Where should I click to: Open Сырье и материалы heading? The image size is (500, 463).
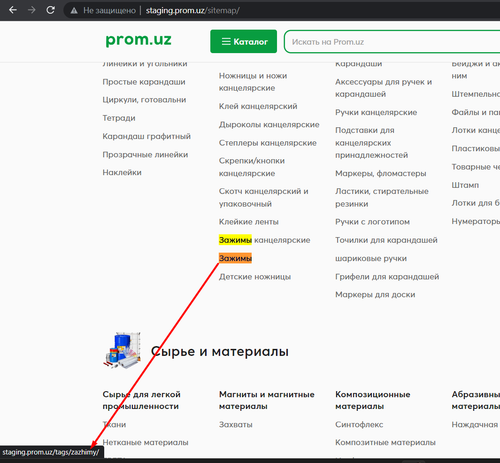(220, 351)
